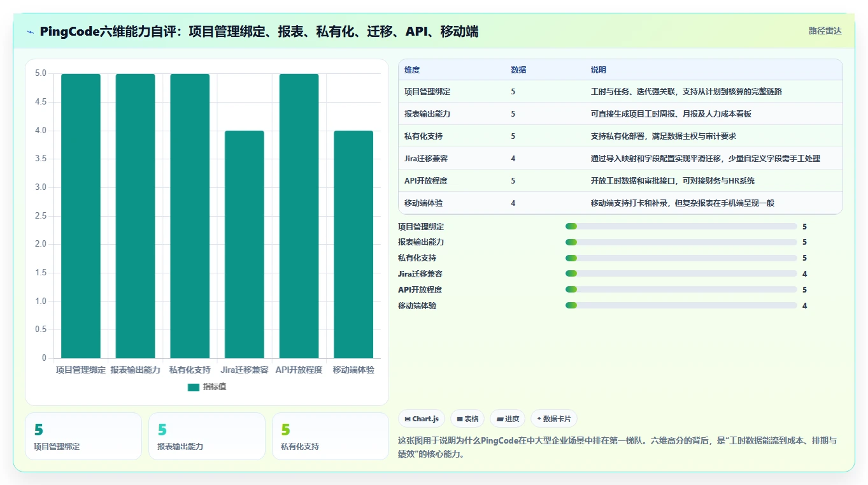This screenshot has width=868, height=485.
Task: Click the 项目管理绑定 progress list label
Action: click(421, 227)
